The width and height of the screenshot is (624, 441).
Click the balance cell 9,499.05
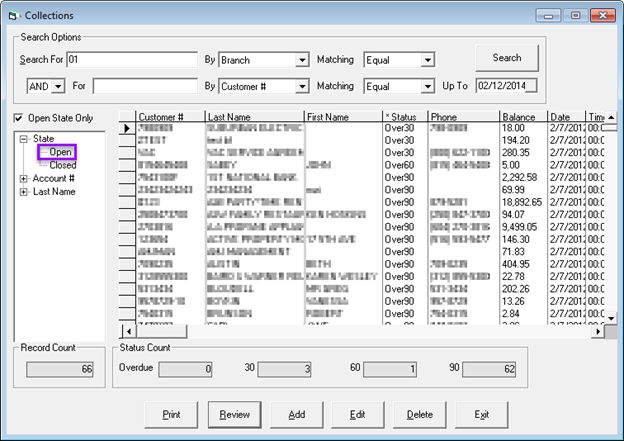(523, 227)
